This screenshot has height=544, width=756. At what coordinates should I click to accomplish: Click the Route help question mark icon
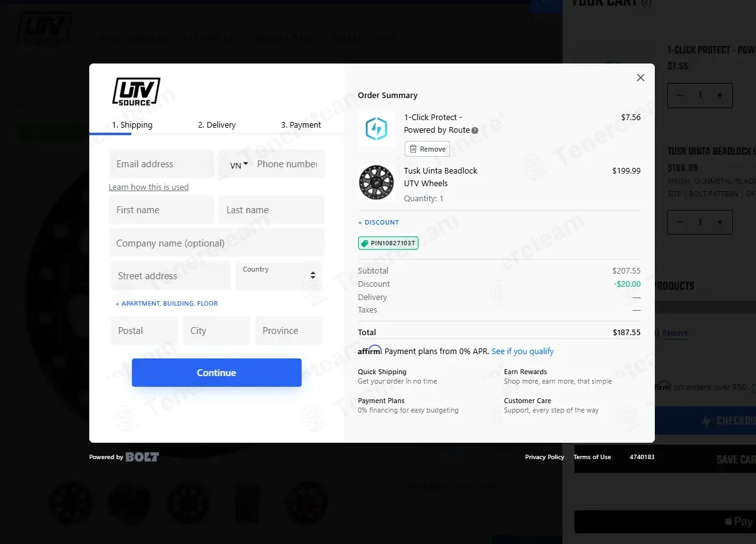[x=474, y=131]
